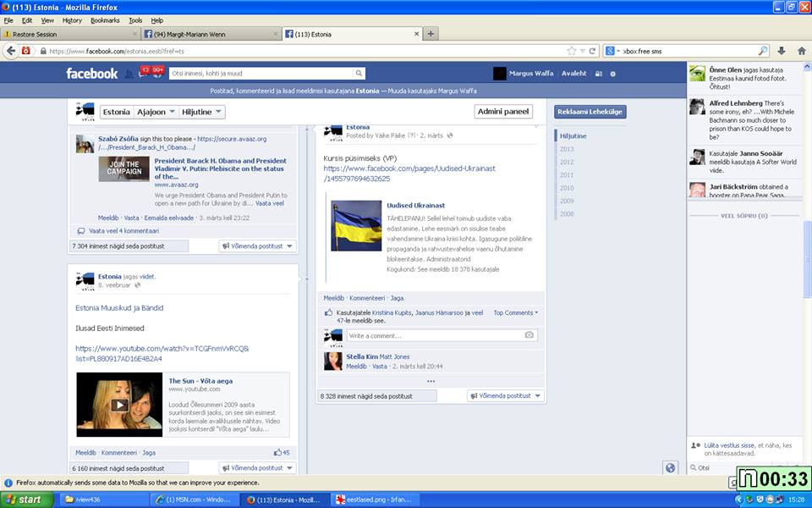Close the (113) Estonia tab
The width and height of the screenshot is (812, 508).
tap(416, 34)
